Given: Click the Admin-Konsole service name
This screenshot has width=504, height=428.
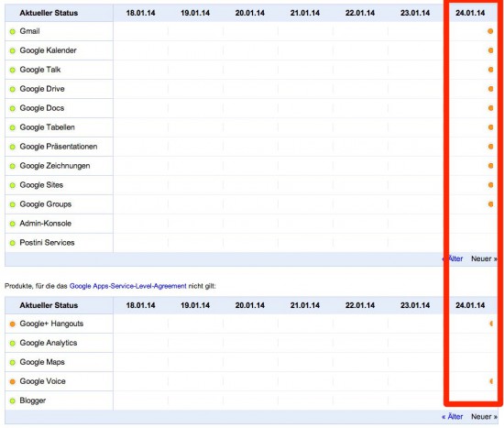Looking at the screenshot, I should [45, 223].
